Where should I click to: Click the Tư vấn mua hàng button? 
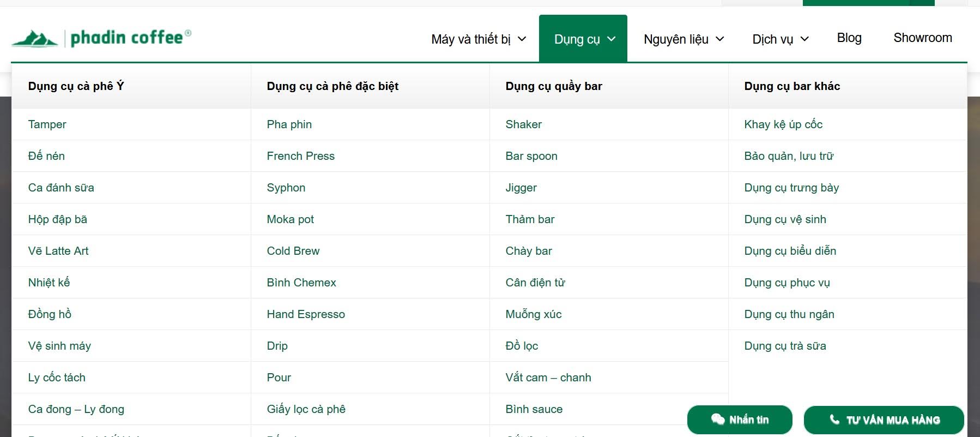coord(884,420)
